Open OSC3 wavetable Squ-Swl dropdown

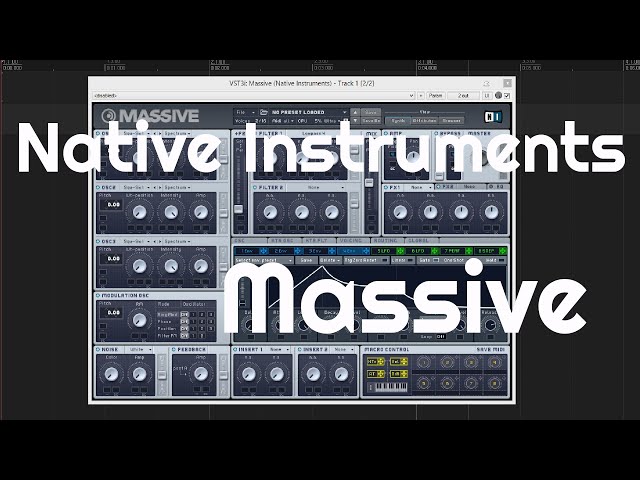(x=137, y=241)
